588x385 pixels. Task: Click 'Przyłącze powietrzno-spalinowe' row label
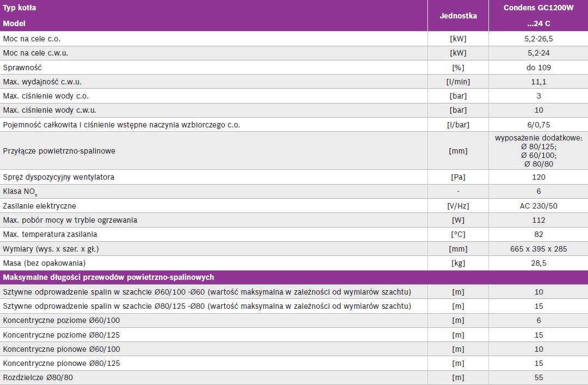pyautogui.click(x=59, y=151)
